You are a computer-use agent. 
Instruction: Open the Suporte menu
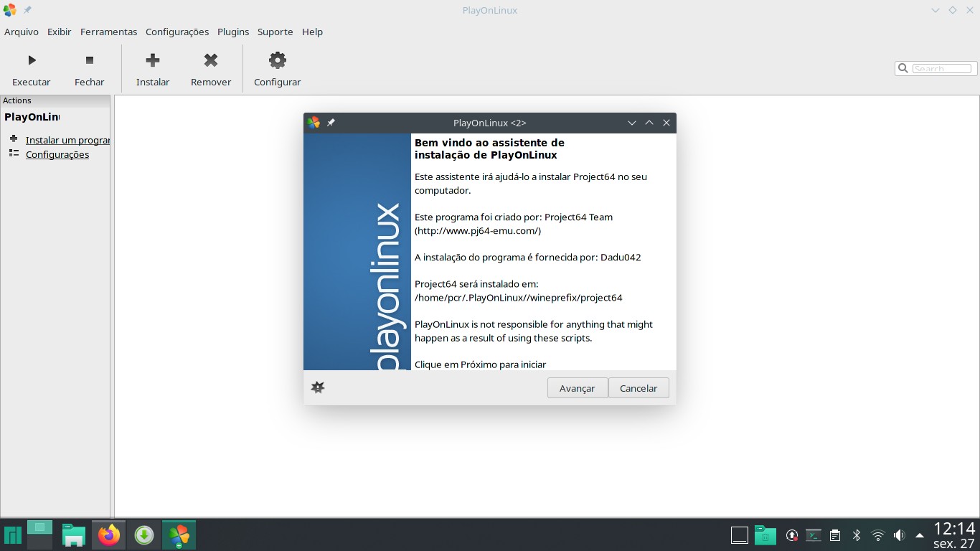tap(275, 32)
